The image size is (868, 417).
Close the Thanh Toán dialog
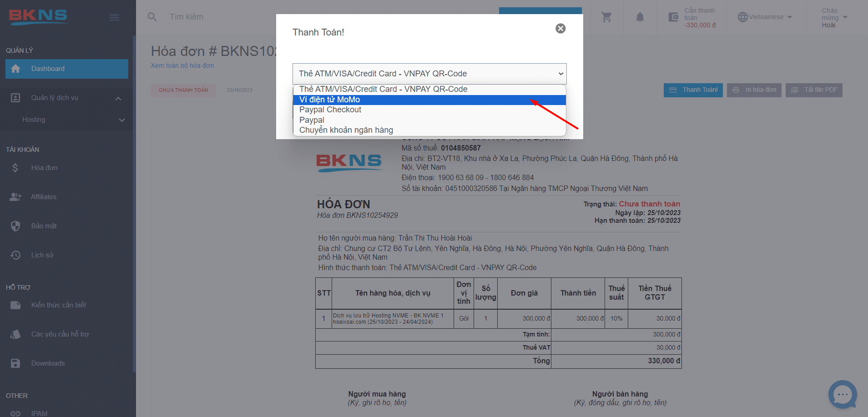[560, 29]
